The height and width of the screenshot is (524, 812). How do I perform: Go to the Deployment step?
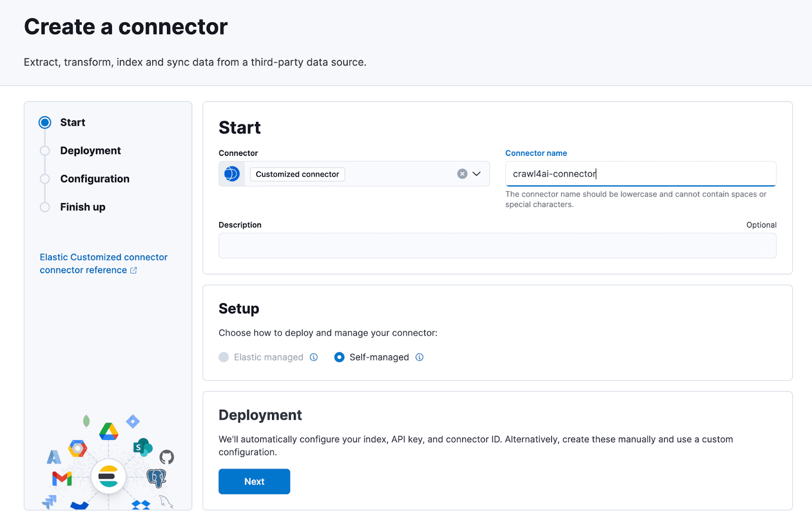click(x=90, y=151)
